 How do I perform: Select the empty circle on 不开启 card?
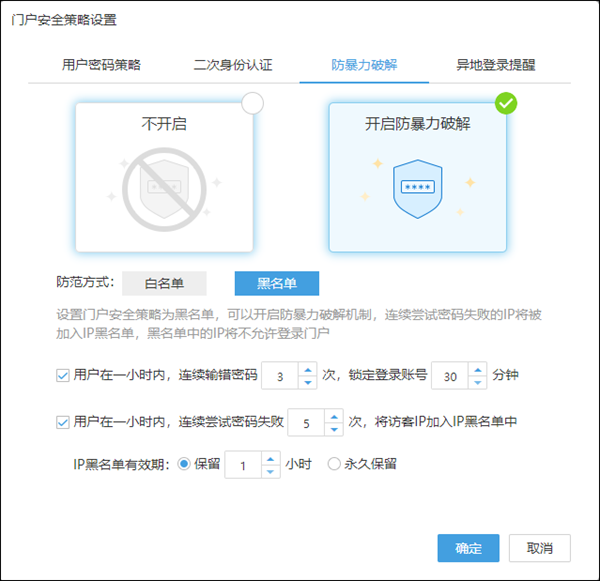(x=253, y=103)
